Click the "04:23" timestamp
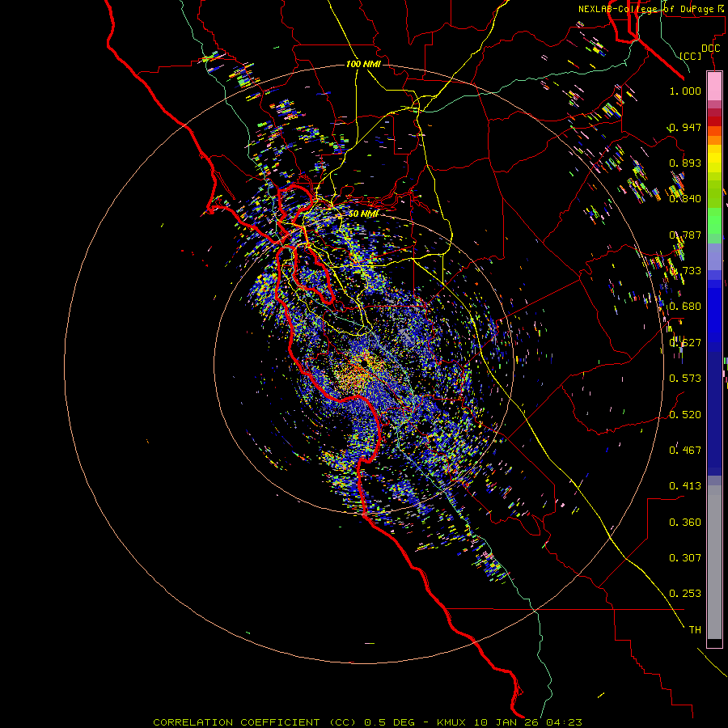This screenshot has height=728, width=728. click(x=564, y=722)
